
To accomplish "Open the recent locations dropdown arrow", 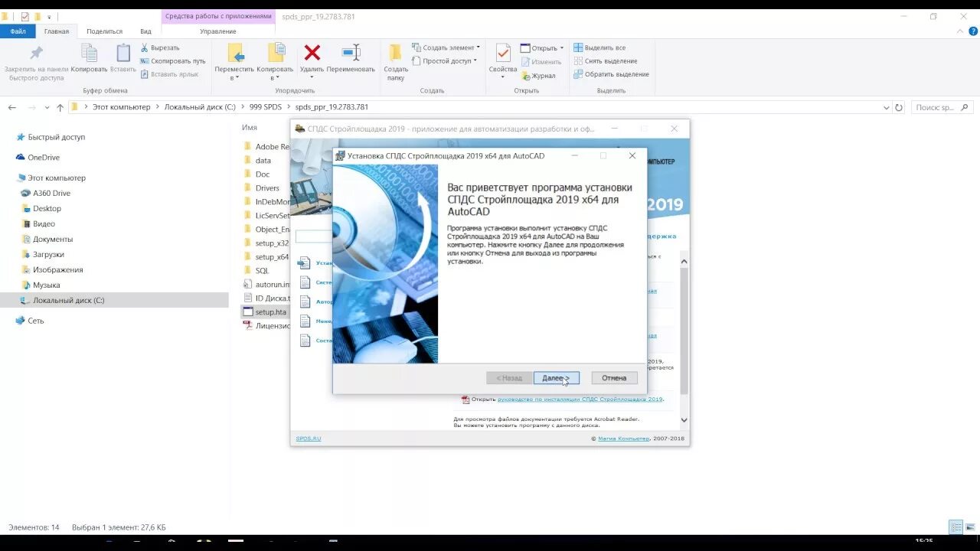I will coord(47,108).
